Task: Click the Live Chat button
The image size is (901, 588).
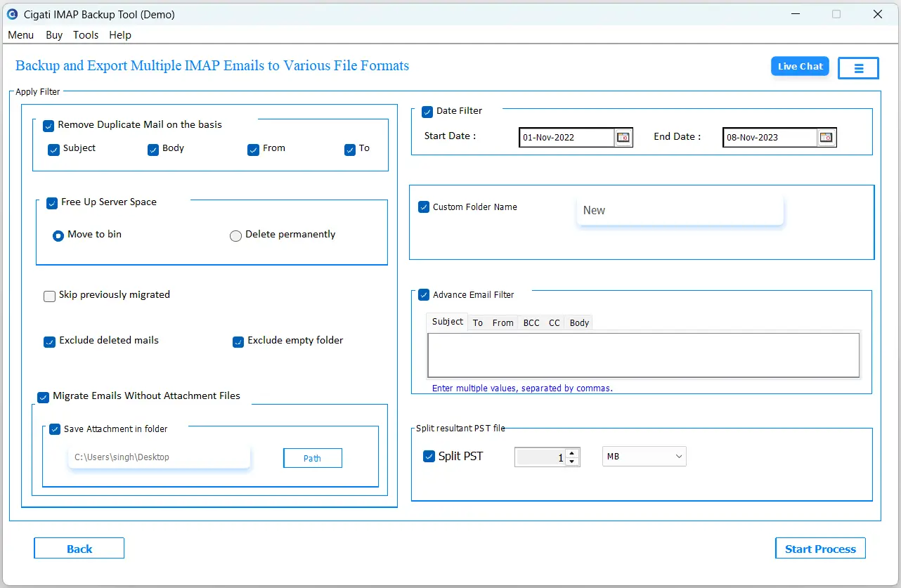Action: point(800,67)
